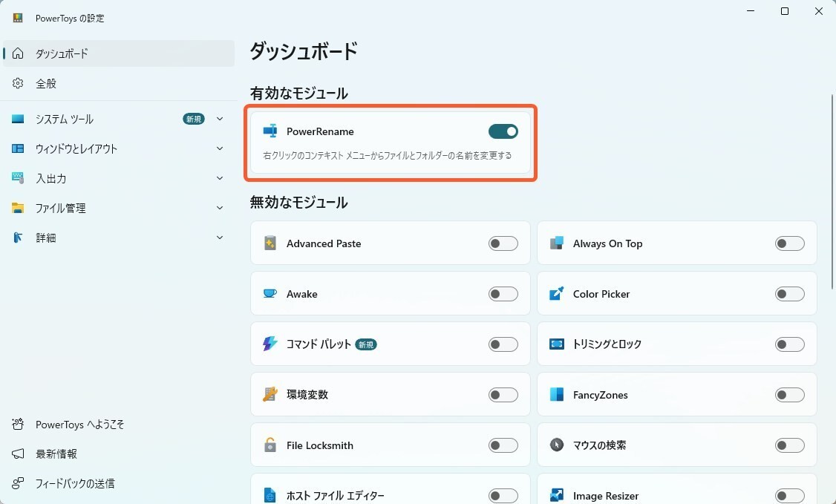The height and width of the screenshot is (504, 836).
Task: Turn off the PowerRename toggle
Action: pyautogui.click(x=503, y=131)
